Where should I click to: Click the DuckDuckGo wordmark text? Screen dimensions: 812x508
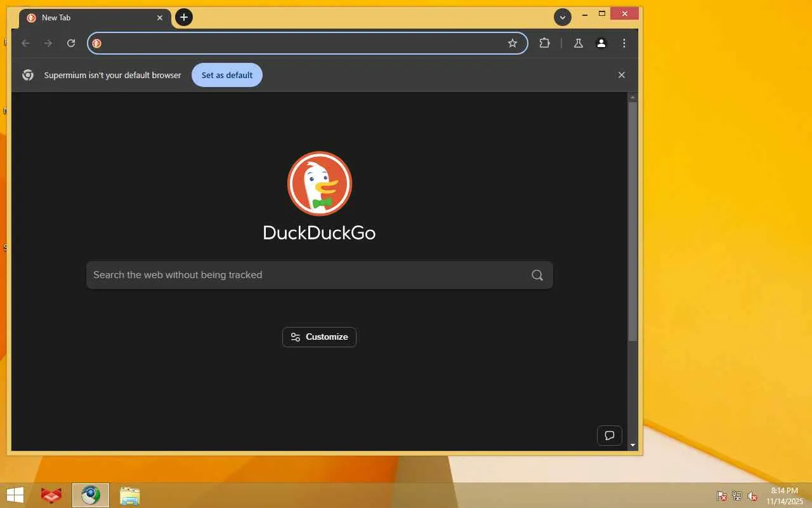[x=319, y=232]
